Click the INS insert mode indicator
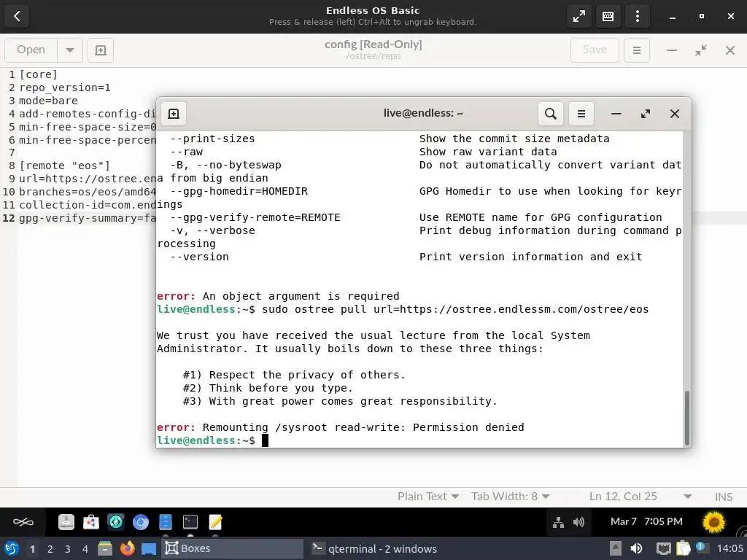Screen dimensions: 747x560 [x=723, y=497]
